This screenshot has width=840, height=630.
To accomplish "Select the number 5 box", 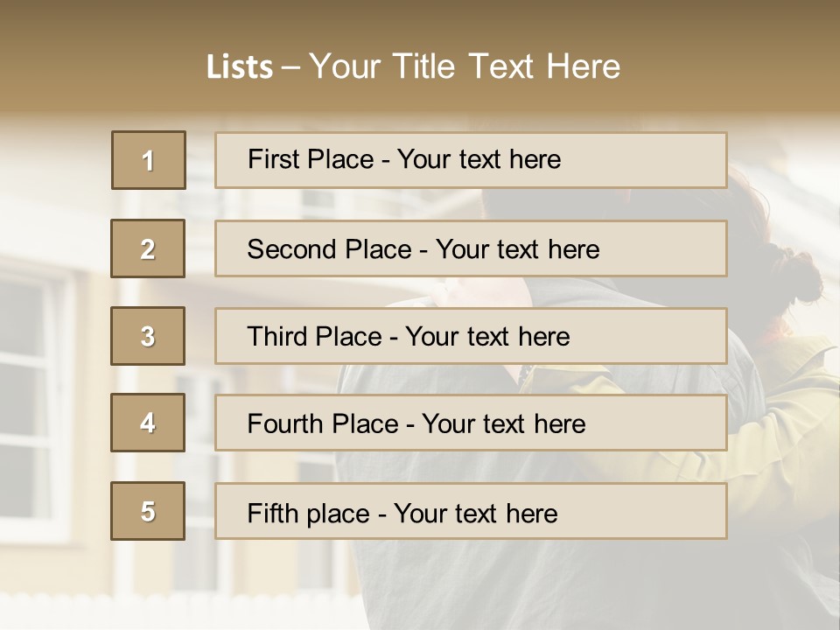I will [148, 511].
